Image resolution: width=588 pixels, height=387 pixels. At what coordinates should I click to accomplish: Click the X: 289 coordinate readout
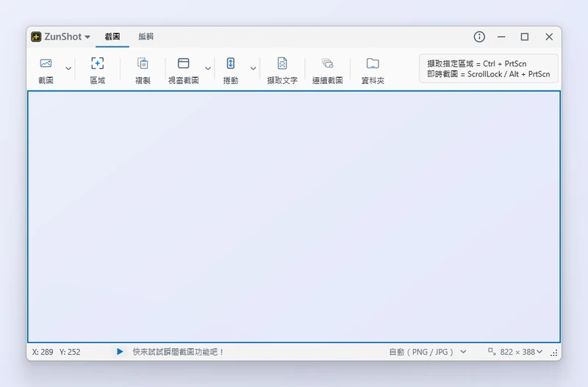point(43,352)
